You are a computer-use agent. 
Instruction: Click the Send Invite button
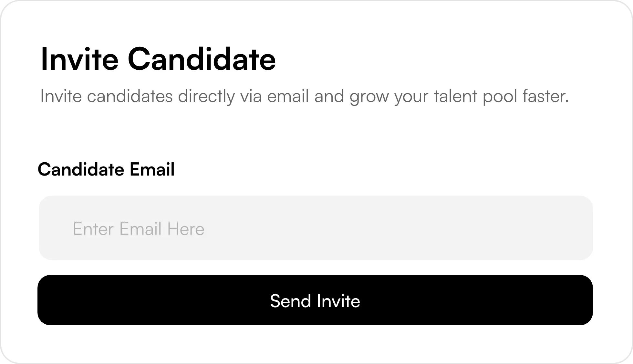pos(315,300)
